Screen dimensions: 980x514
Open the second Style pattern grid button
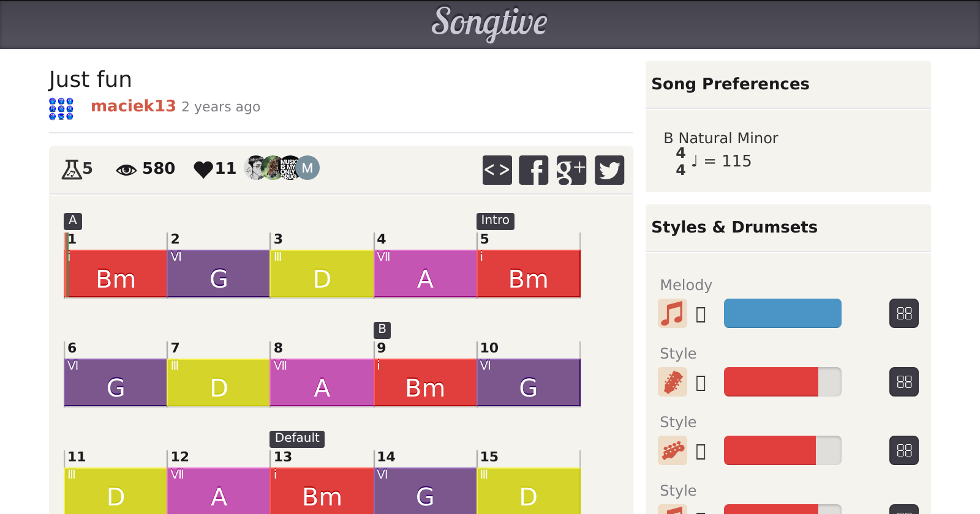[x=903, y=450]
